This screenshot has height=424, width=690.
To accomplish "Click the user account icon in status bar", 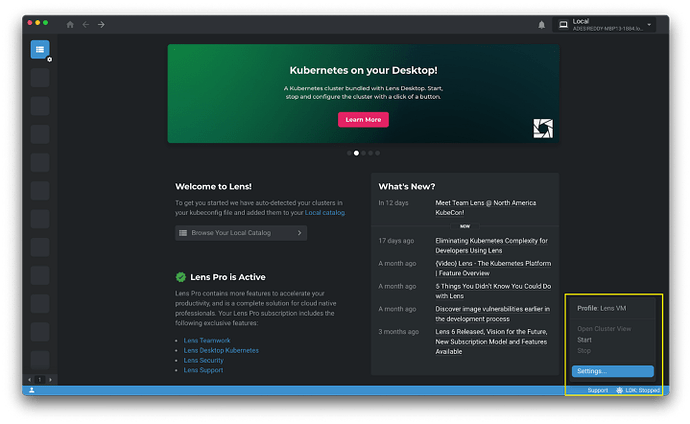I will click(x=32, y=390).
